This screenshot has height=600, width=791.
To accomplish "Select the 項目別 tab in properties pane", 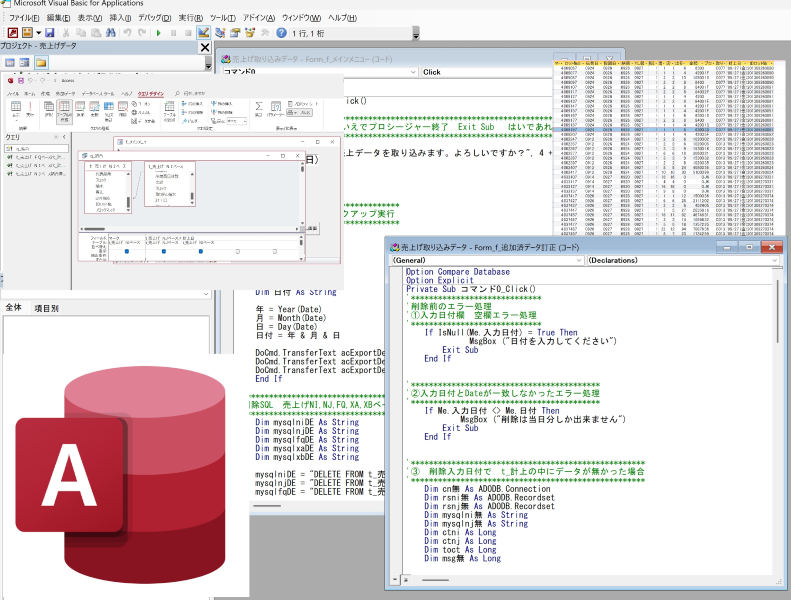I will (47, 308).
